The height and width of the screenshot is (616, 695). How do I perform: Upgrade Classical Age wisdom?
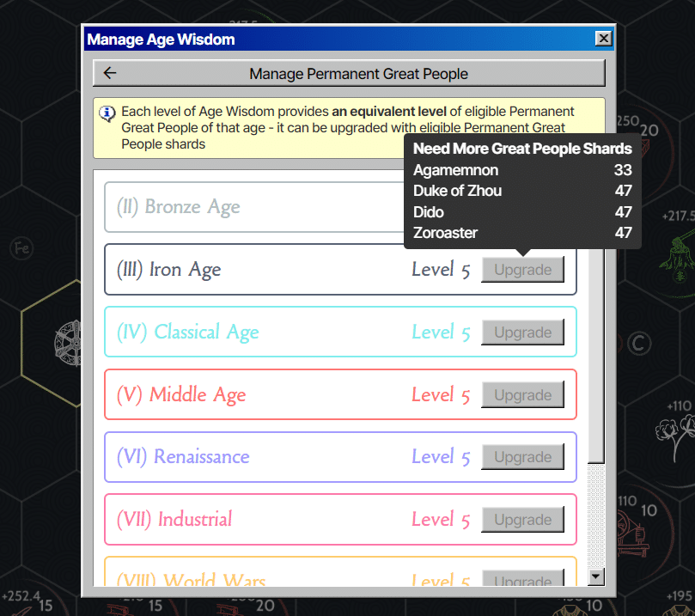pyautogui.click(x=522, y=332)
